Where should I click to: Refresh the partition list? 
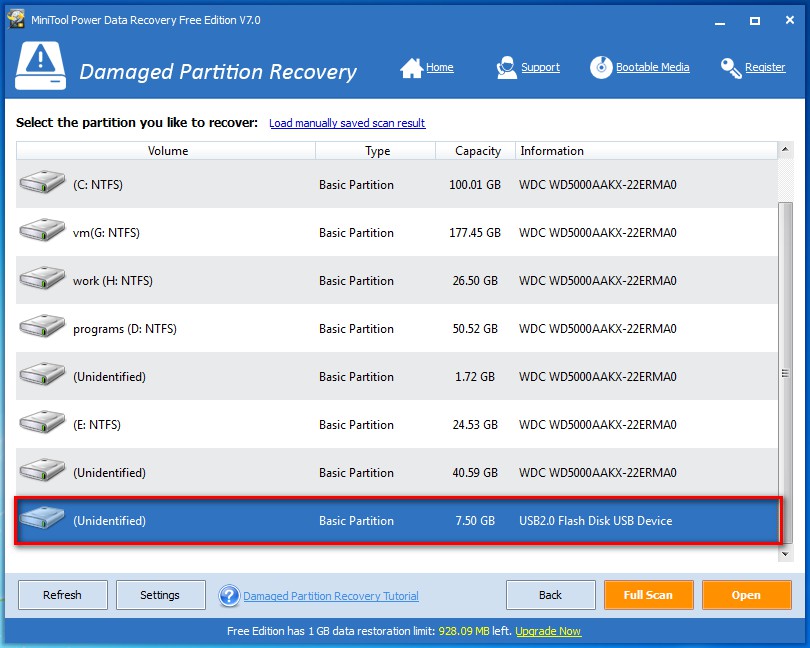pos(62,595)
